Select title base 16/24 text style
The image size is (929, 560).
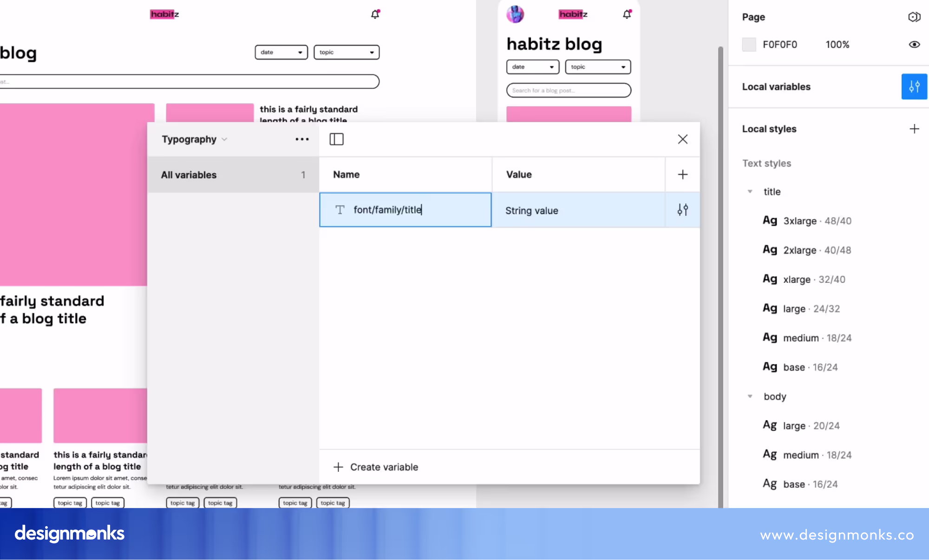coord(801,367)
